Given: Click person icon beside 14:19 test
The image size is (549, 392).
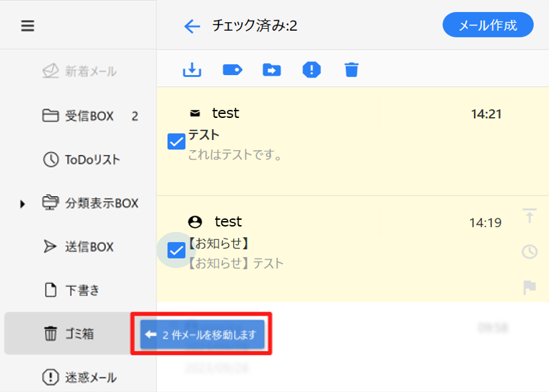Looking at the screenshot, I should point(195,222).
